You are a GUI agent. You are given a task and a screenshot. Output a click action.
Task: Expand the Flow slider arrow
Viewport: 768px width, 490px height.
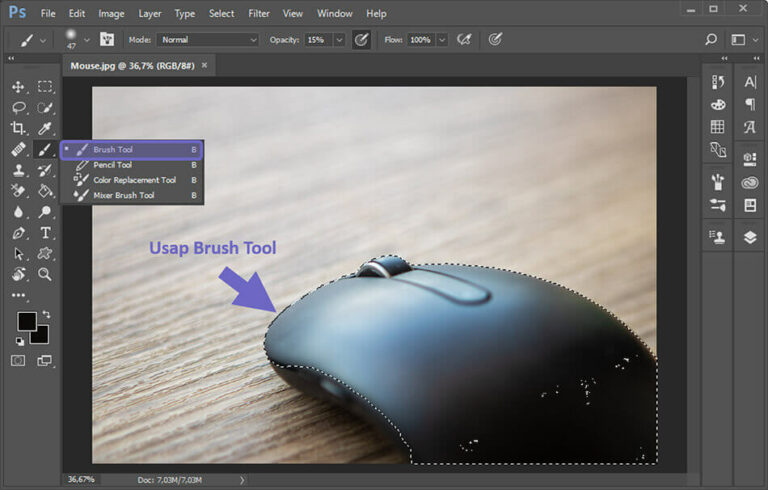[442, 40]
